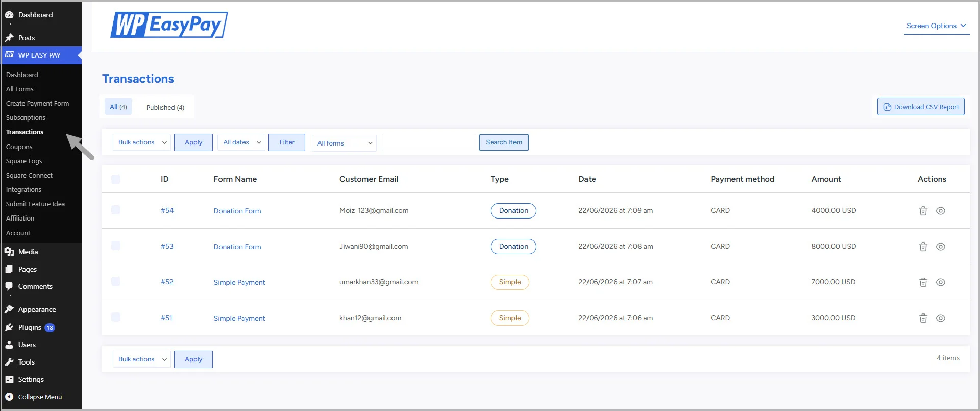Open Simple Payment link for #52
Viewport: 980px width, 411px height.
pos(239,282)
